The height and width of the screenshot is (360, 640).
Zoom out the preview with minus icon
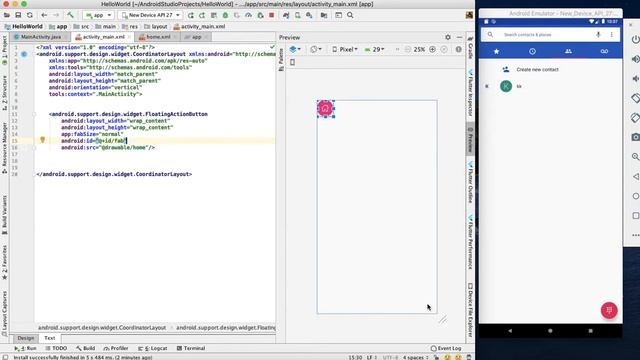(x=407, y=49)
